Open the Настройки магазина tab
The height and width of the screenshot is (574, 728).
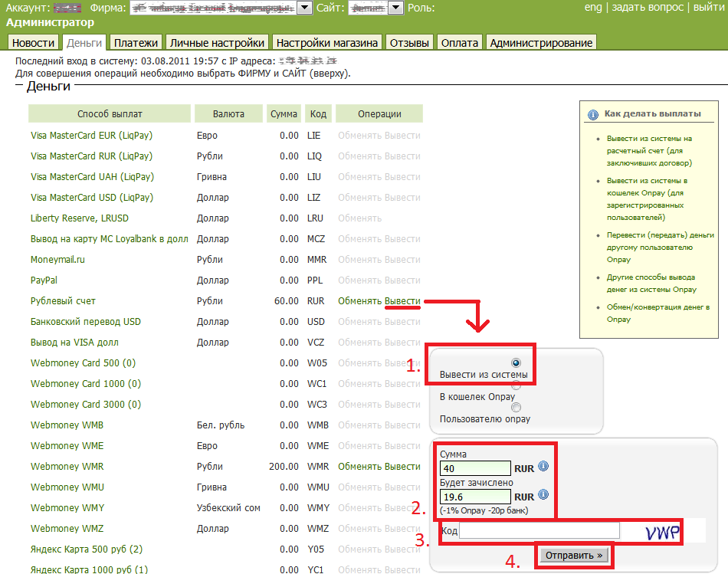(327, 43)
